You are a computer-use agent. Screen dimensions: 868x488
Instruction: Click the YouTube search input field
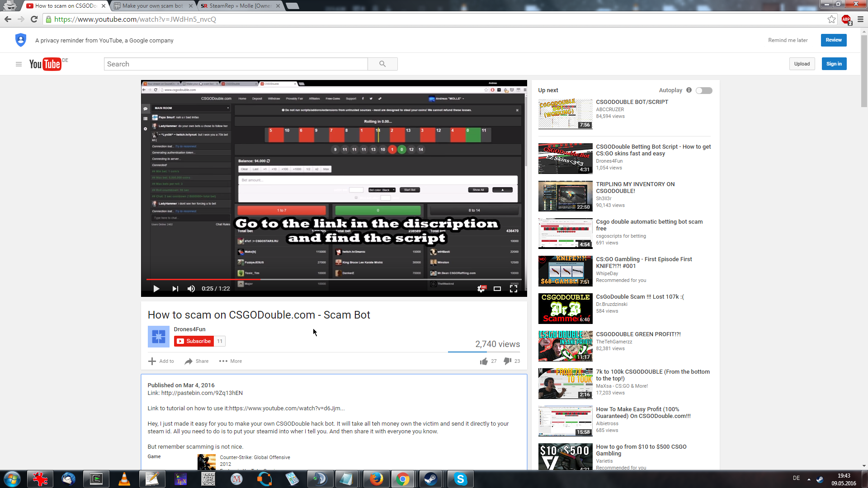[236, 64]
